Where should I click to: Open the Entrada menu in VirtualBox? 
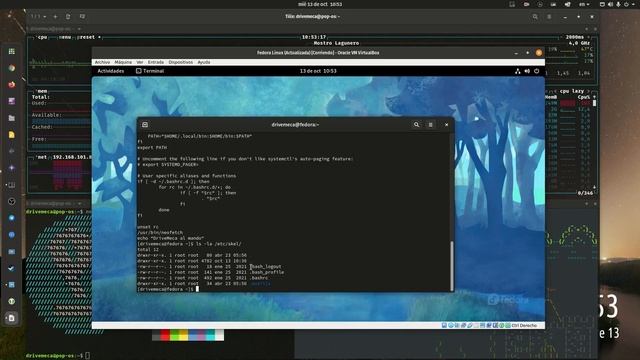[156, 62]
